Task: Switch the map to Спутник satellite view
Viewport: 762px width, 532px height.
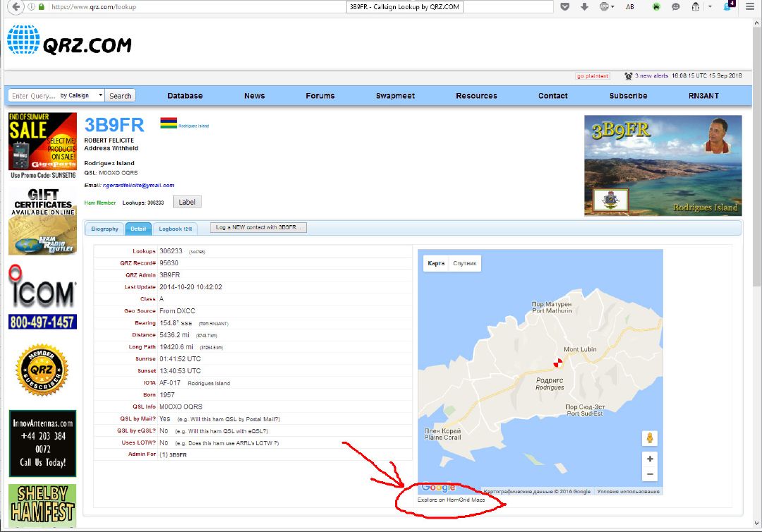Action: (x=464, y=263)
